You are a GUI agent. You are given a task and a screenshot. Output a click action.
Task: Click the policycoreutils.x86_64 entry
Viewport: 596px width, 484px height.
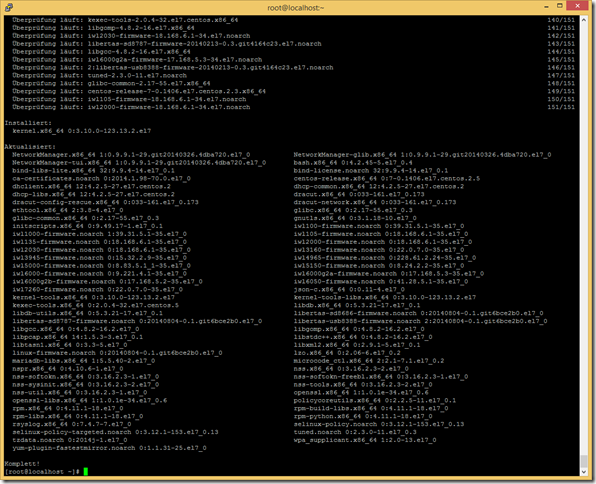point(374,400)
